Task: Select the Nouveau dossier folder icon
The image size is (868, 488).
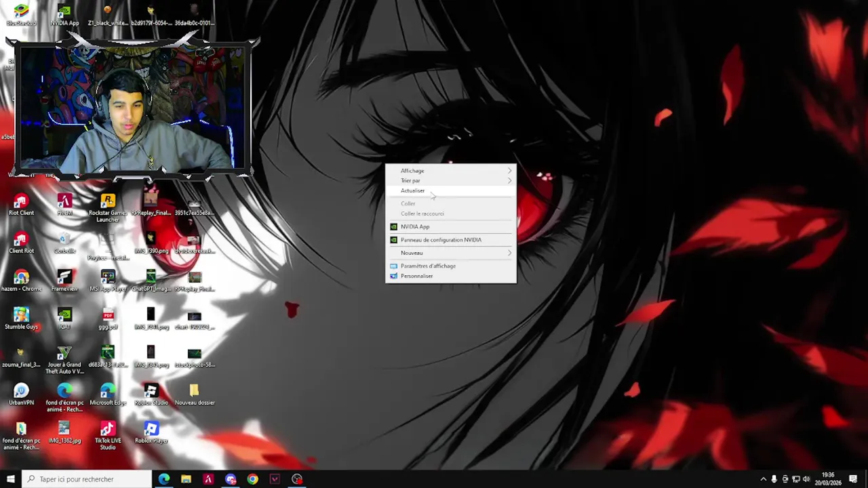Action: click(x=195, y=394)
